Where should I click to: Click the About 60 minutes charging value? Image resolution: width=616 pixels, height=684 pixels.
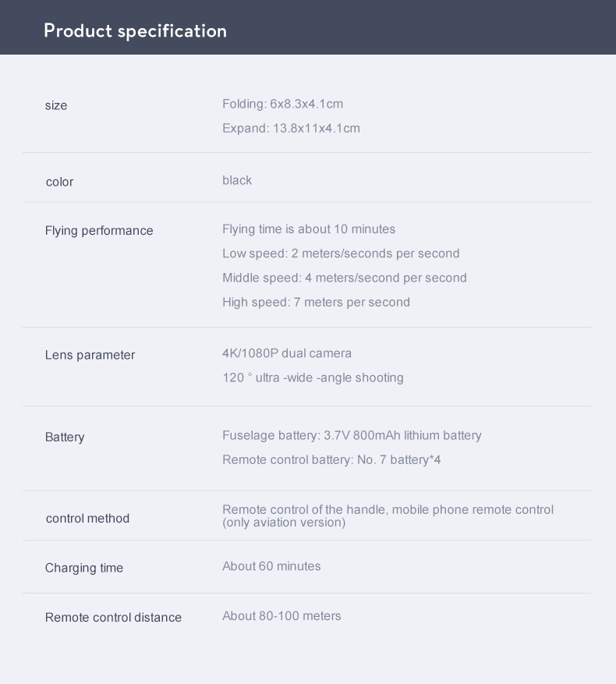271,566
